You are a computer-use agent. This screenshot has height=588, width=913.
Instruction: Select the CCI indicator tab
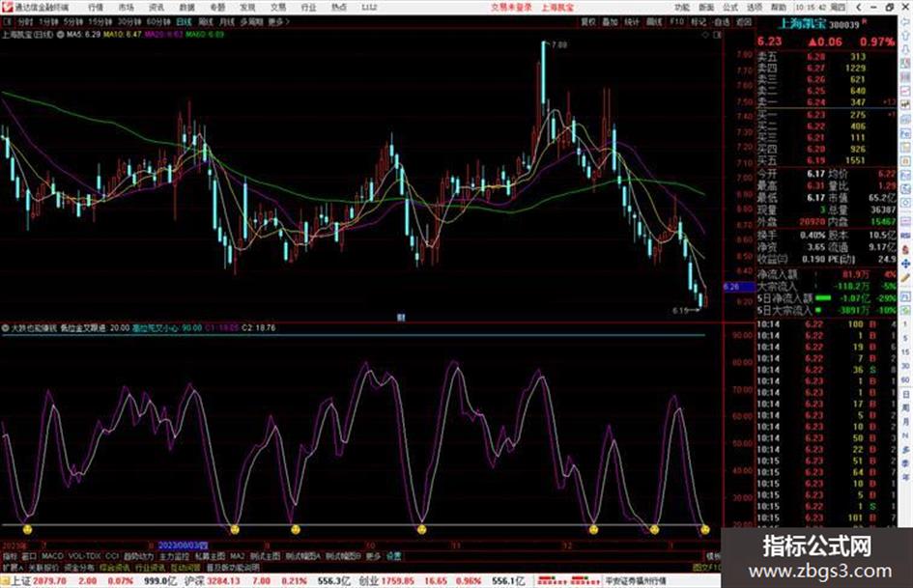click(112, 556)
